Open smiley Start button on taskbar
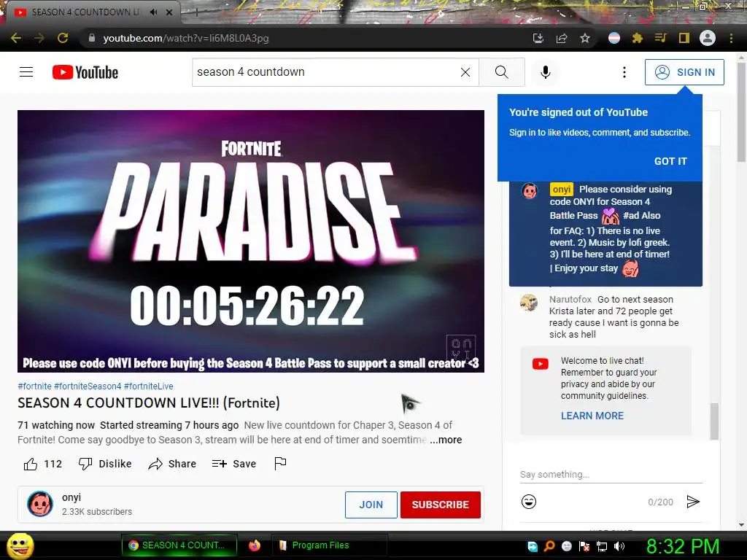The image size is (747, 560). (x=20, y=546)
